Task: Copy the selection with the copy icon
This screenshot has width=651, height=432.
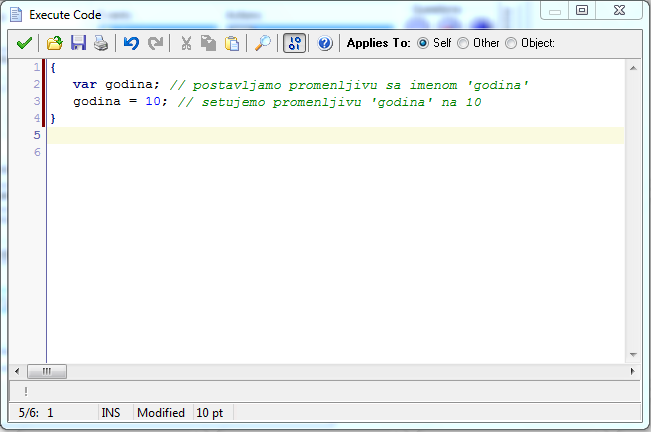Action: pos(208,43)
